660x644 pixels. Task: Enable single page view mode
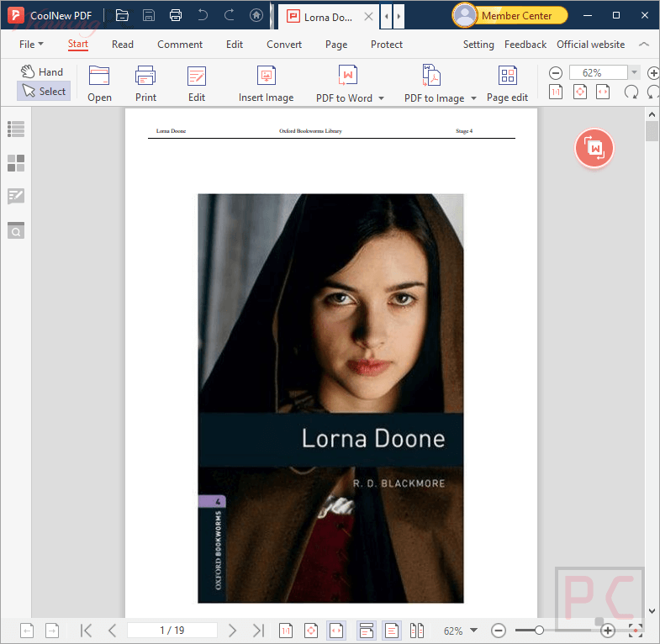[392, 631]
